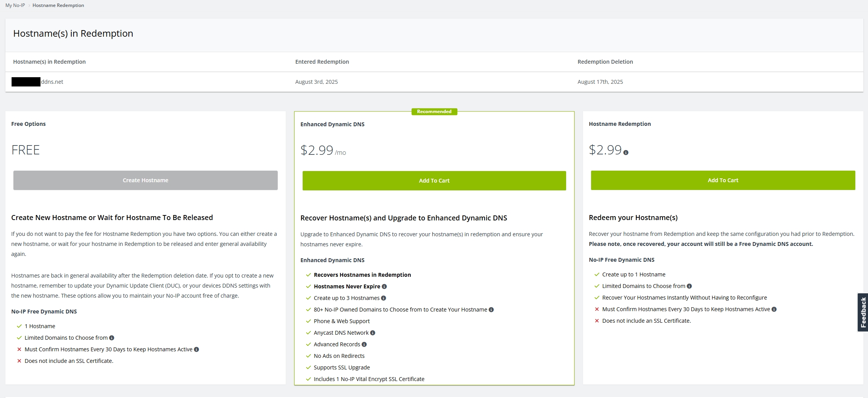Click info icon beside Hostnames Never Expire
Screen dimensions: 868x398
point(384,286)
